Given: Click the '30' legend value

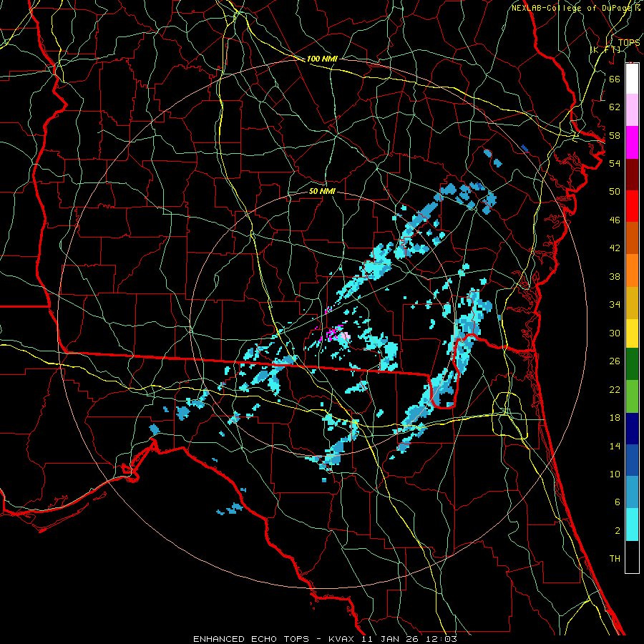Looking at the screenshot, I should [x=615, y=333].
